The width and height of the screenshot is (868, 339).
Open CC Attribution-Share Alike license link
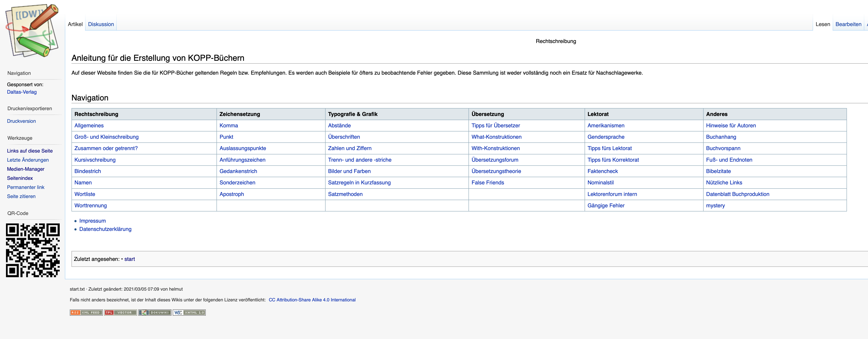point(312,300)
